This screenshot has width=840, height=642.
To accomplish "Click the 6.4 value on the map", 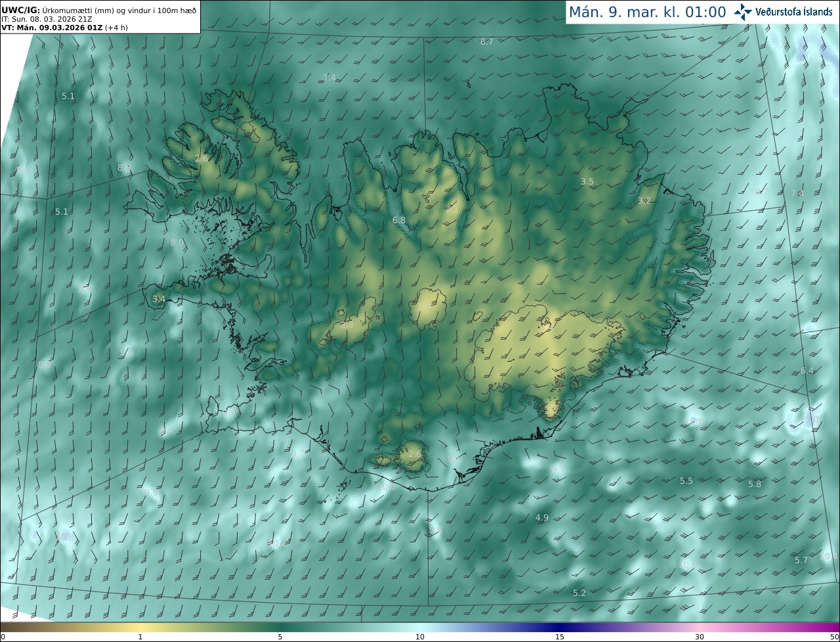I will 807,370.
